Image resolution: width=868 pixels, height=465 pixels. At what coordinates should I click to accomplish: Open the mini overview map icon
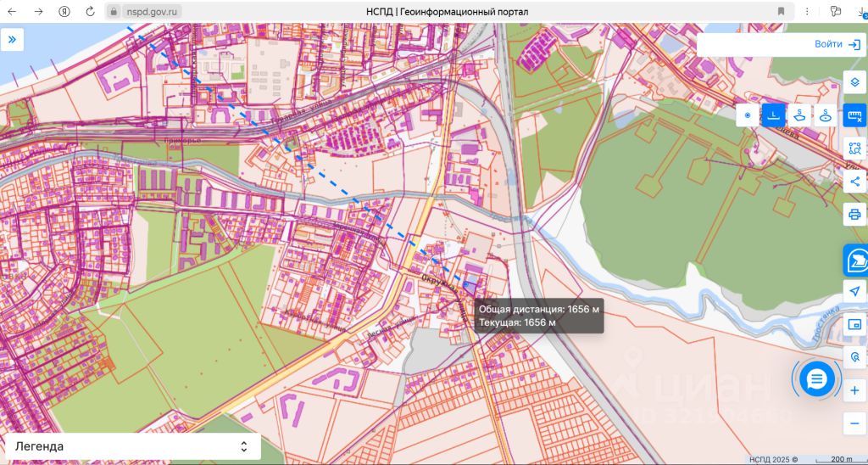(x=854, y=324)
